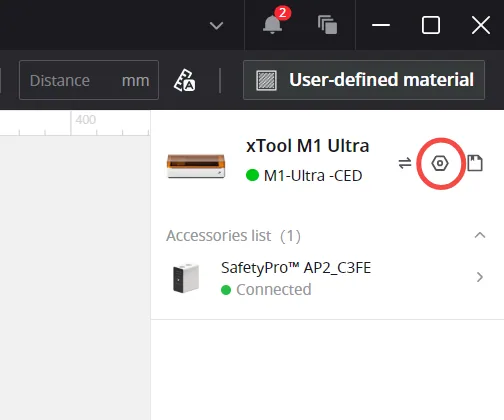The height and width of the screenshot is (420, 504).
Task: Open the SD card file icon
Action: coord(475,163)
